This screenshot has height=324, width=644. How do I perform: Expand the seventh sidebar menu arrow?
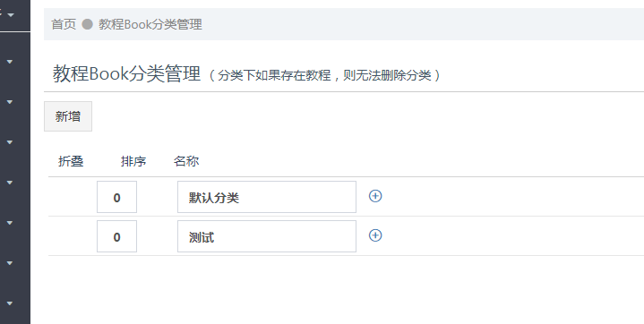pyautogui.click(x=10, y=263)
